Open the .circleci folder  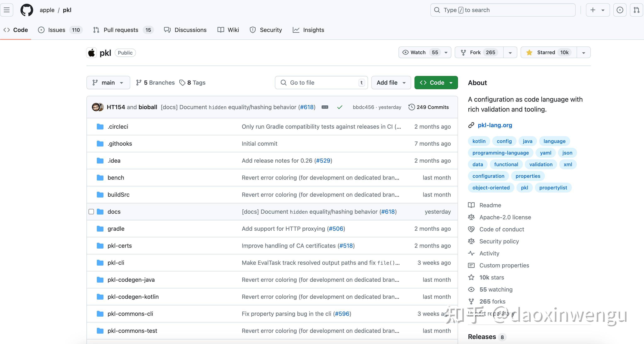[x=118, y=127]
